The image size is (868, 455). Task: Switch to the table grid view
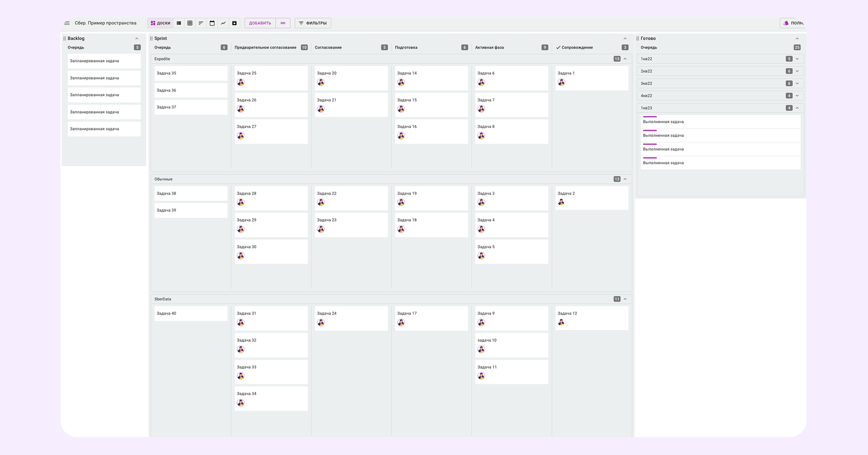tap(190, 23)
